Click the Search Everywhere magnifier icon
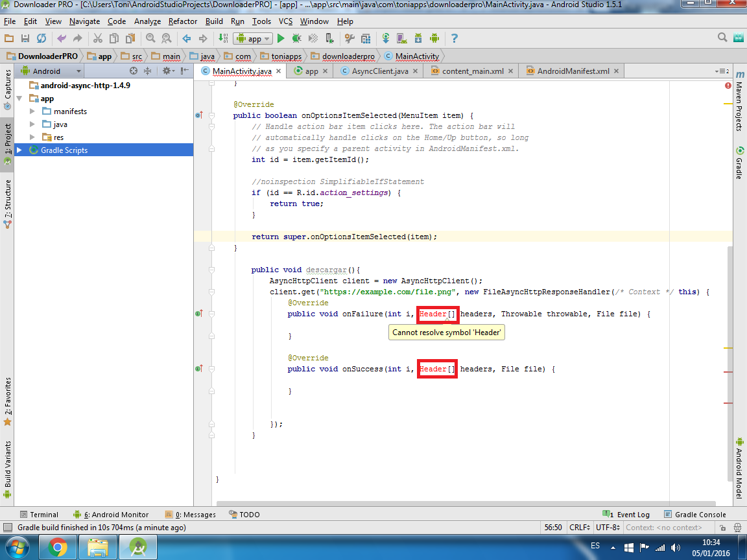Screen dimensions: 747x560 [x=722, y=38]
